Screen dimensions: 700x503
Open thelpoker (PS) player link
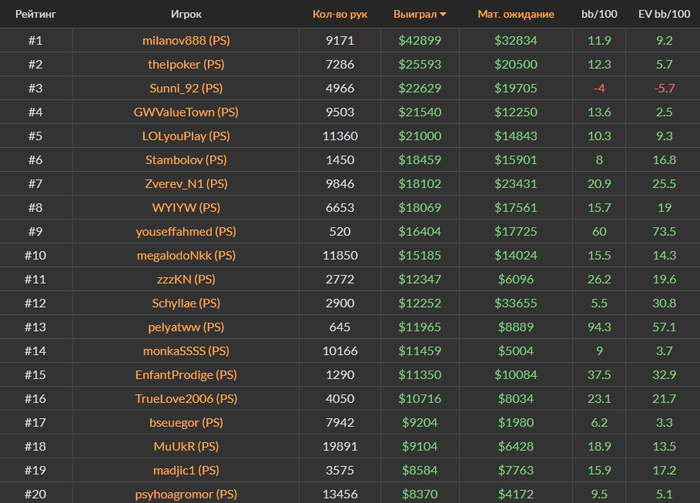click(x=186, y=65)
